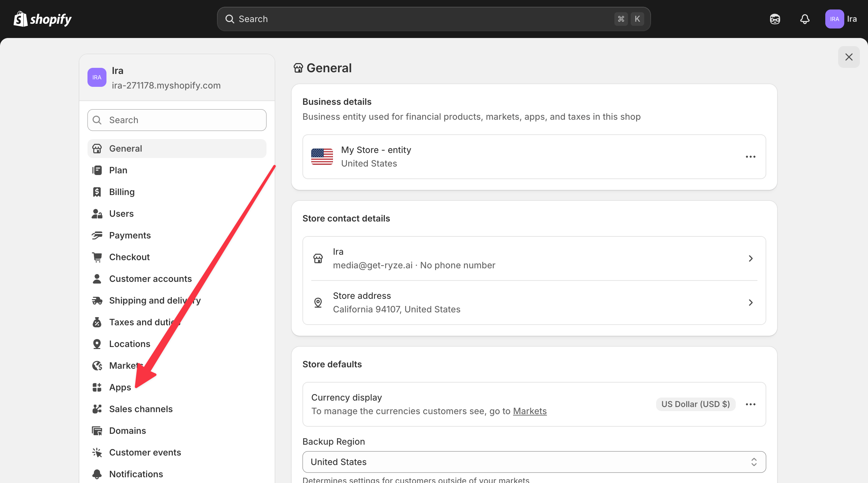This screenshot has height=483, width=868.
Task: Click the Customer events icon
Action: point(97,452)
